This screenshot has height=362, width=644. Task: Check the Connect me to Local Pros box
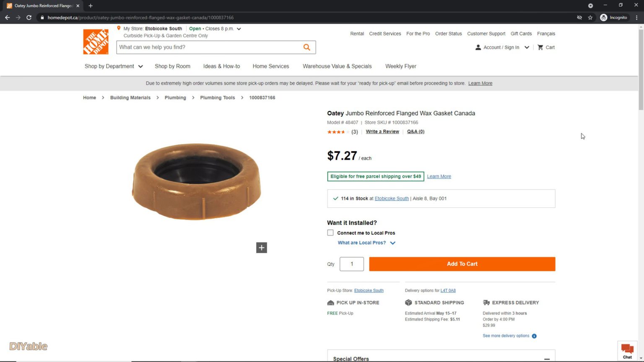pos(330,233)
